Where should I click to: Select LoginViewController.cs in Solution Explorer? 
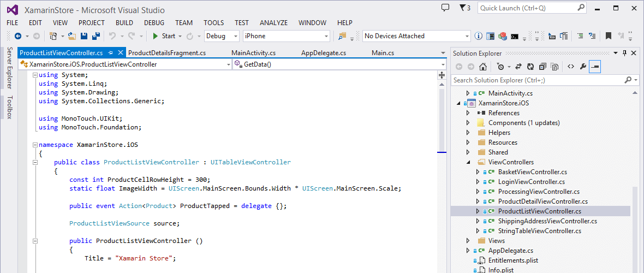click(531, 182)
